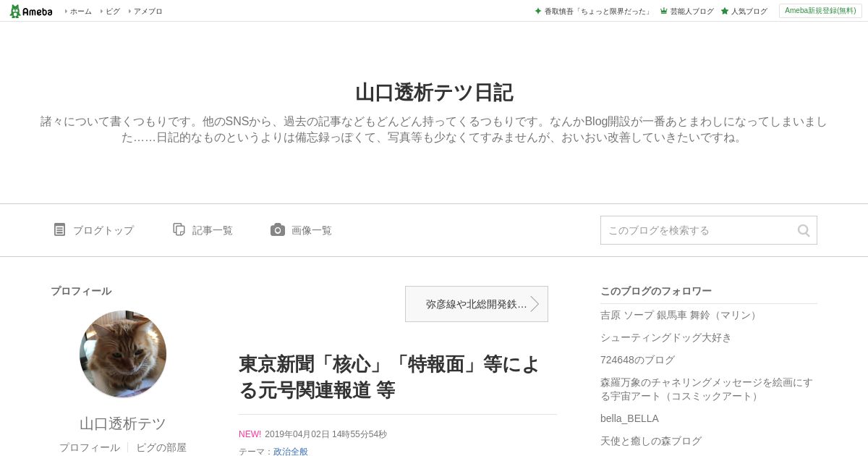Go to ブログトップ tab
Screen dimensions: 868x456
103,230
